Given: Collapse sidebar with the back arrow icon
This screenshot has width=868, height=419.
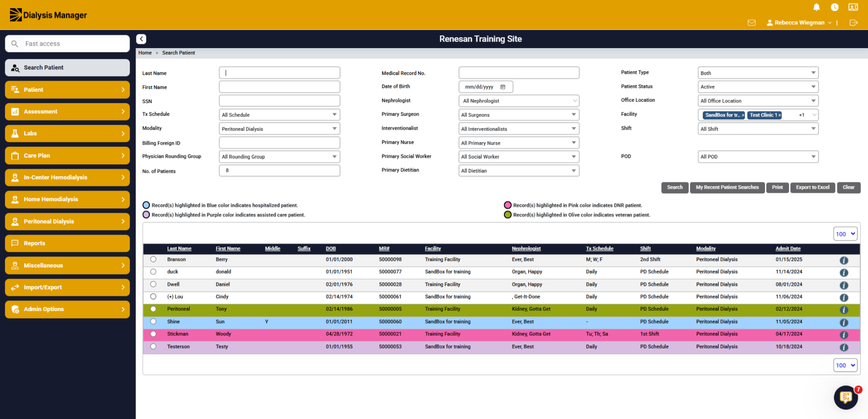Looking at the screenshot, I should click(x=141, y=39).
